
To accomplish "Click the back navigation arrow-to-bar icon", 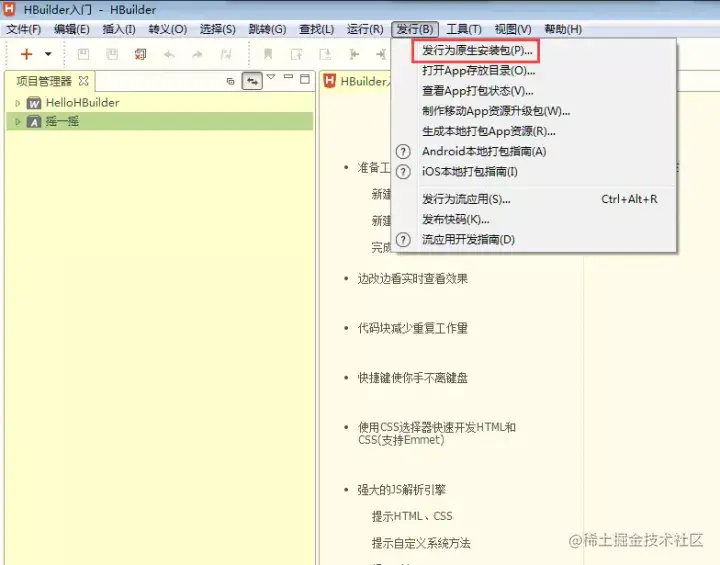I will (x=354, y=55).
